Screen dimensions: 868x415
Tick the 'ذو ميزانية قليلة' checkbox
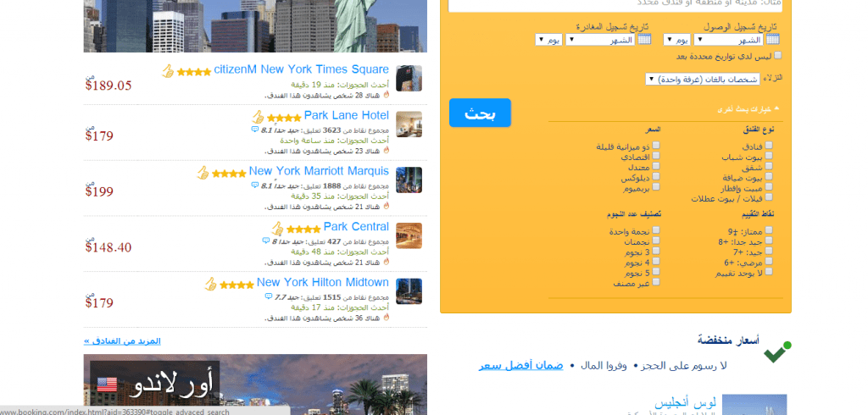pos(656,145)
